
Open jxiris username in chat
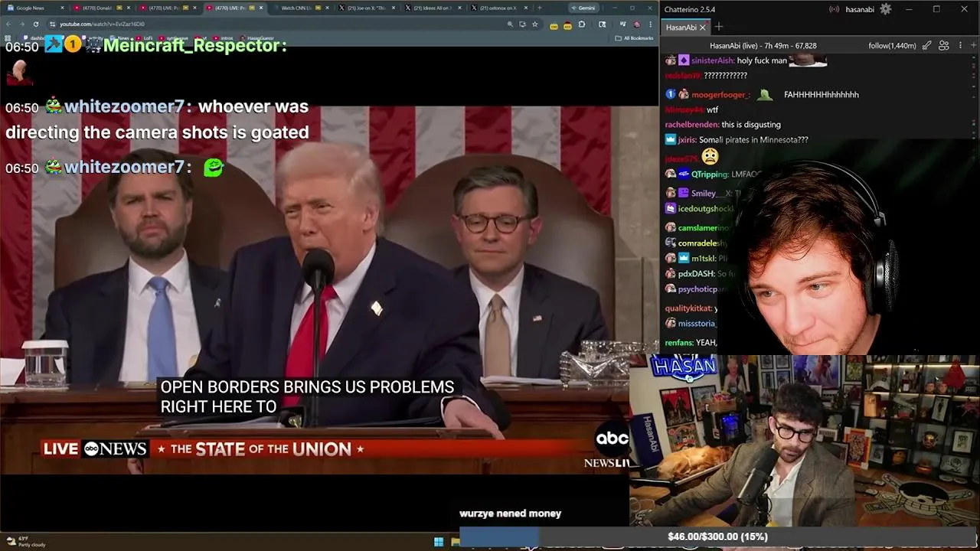point(688,140)
